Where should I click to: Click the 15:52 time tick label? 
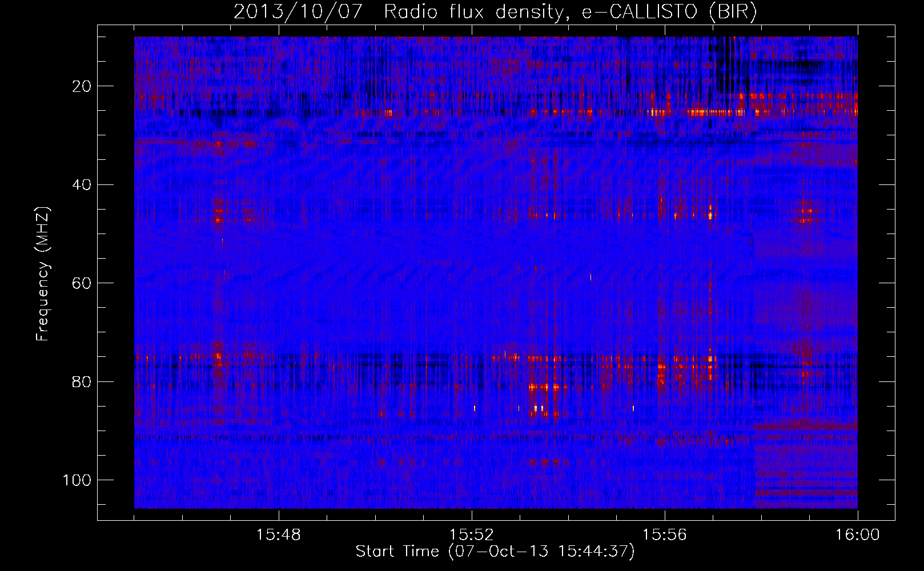tap(472, 535)
